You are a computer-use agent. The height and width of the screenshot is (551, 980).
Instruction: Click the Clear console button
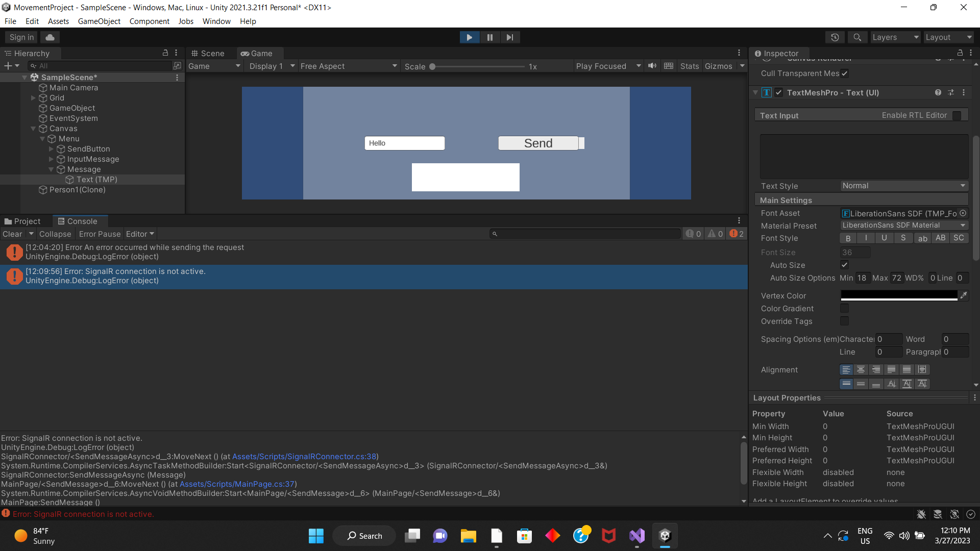[x=12, y=234]
